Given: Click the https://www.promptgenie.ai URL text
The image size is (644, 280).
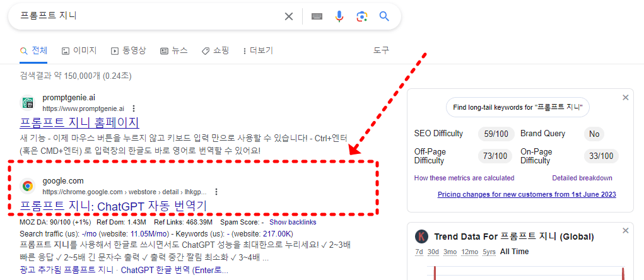Looking at the screenshot, I should [x=83, y=109].
